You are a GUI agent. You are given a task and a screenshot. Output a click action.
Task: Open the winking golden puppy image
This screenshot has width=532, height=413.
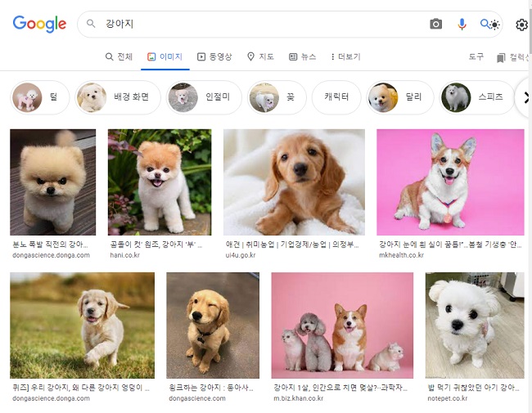(213, 325)
